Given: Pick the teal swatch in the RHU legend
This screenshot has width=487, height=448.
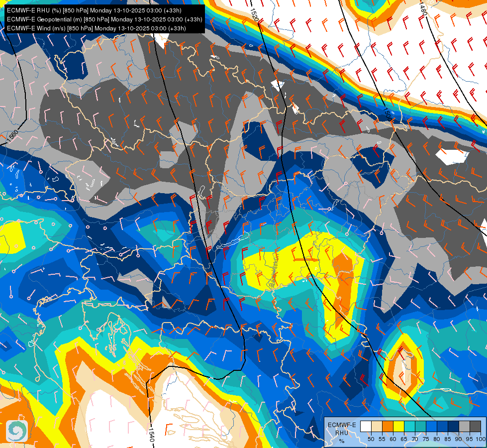Looking at the screenshot, I should [420, 426].
